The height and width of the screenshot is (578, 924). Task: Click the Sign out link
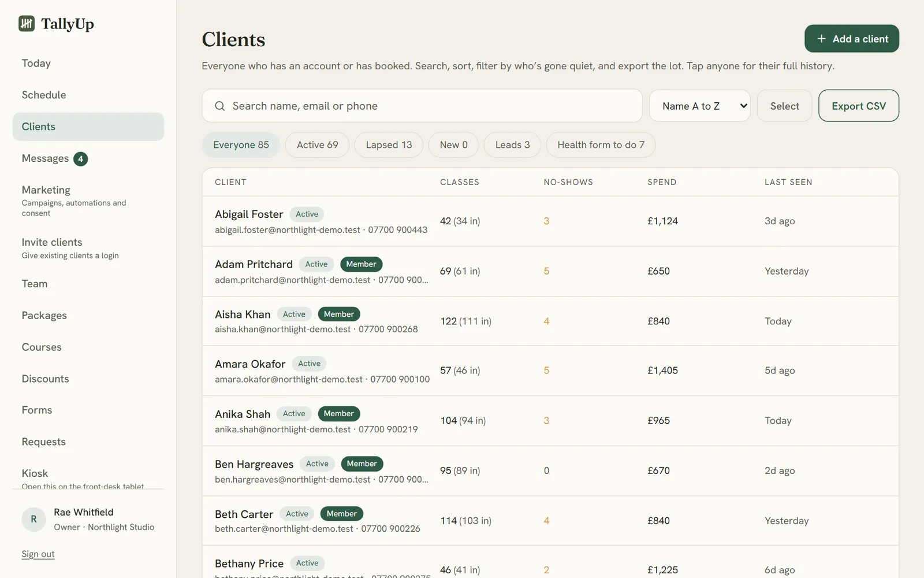point(38,554)
